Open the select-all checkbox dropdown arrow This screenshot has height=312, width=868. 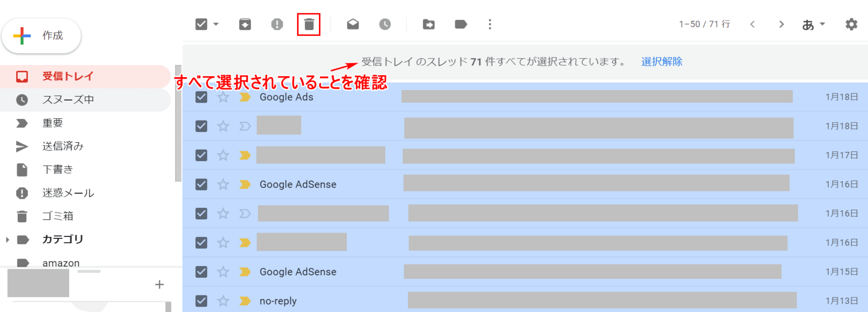point(216,24)
